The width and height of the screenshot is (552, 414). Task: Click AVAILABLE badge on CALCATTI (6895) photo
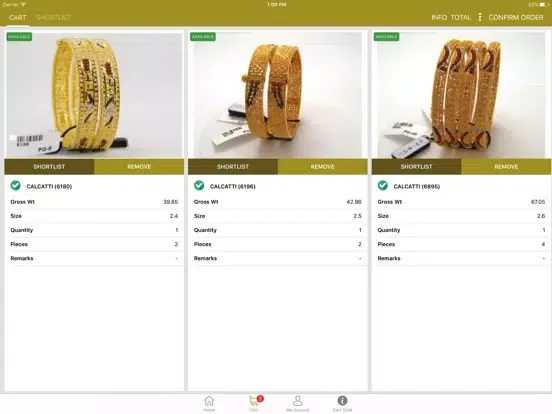386,37
